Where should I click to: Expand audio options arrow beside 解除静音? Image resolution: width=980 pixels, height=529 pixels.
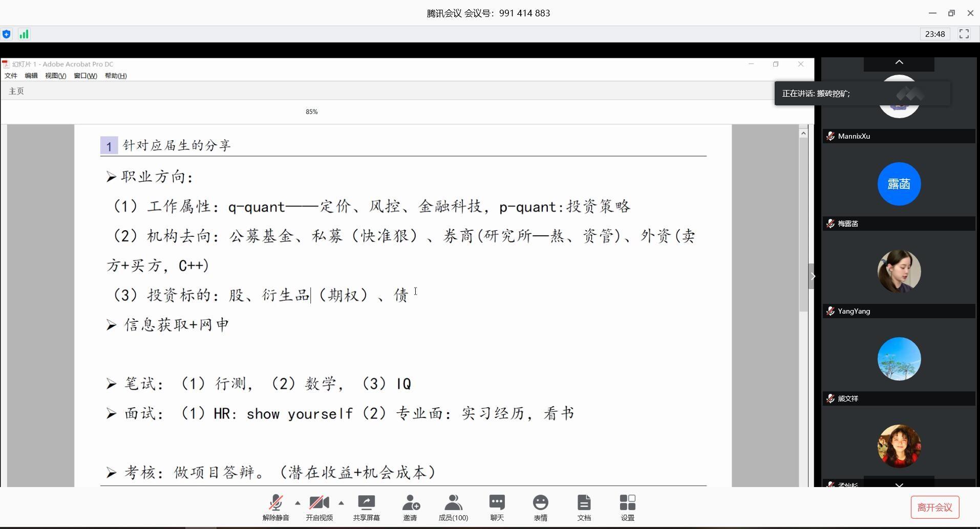(x=297, y=503)
